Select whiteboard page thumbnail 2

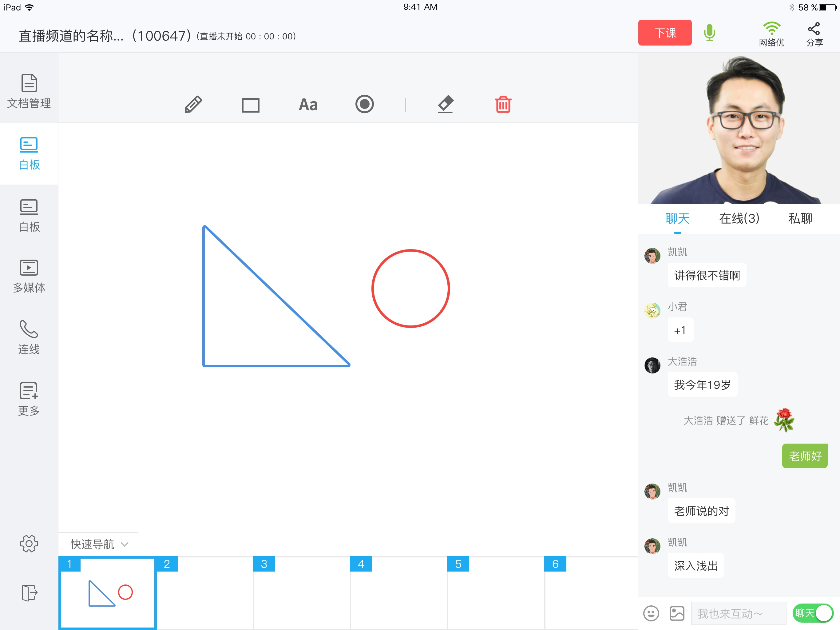pos(204,593)
